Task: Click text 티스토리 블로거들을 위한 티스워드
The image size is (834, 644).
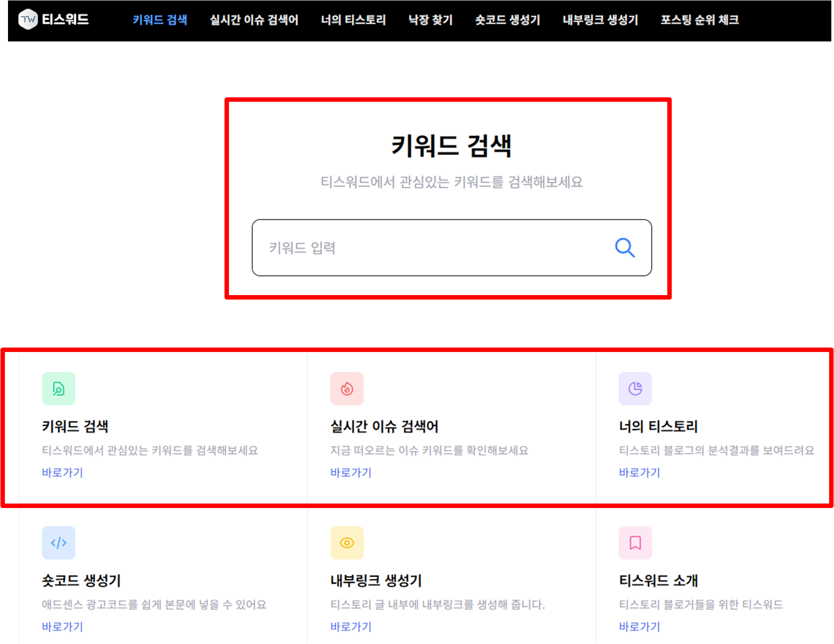Action: tap(701, 604)
